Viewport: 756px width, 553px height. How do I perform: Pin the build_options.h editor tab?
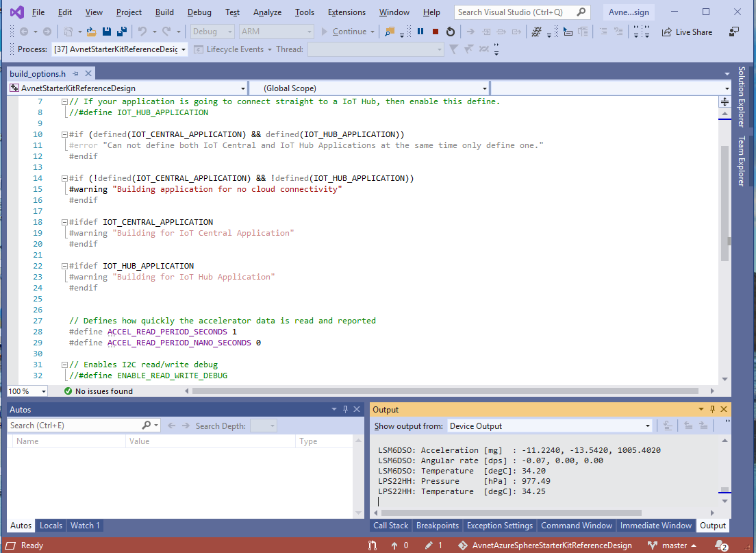(76, 74)
